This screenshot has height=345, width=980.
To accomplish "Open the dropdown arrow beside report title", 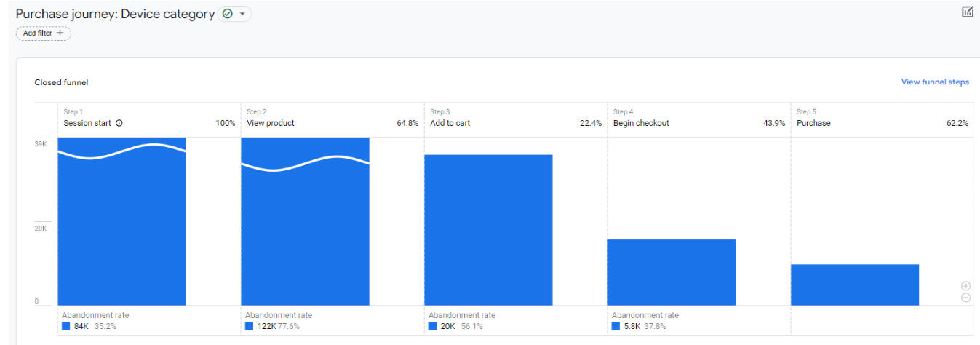I will [x=242, y=14].
